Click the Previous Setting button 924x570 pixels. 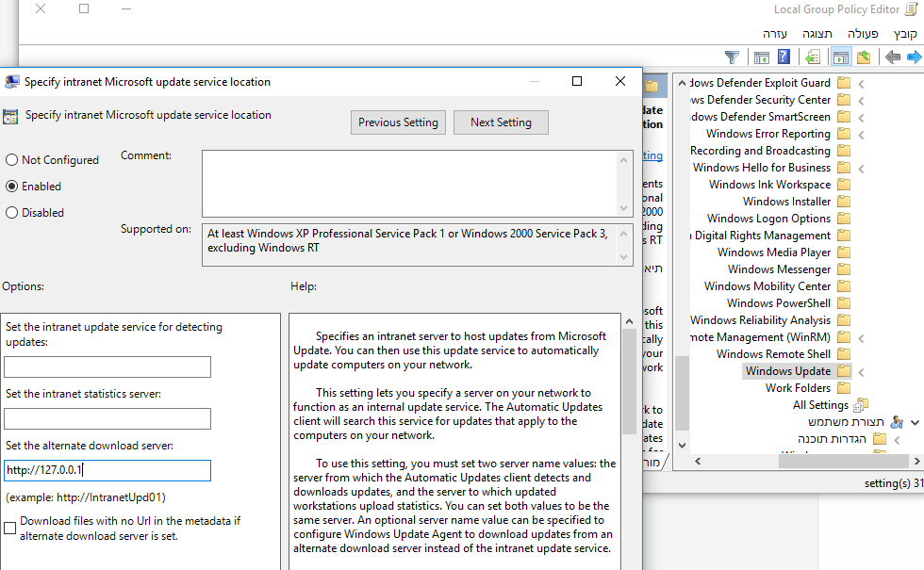point(398,122)
